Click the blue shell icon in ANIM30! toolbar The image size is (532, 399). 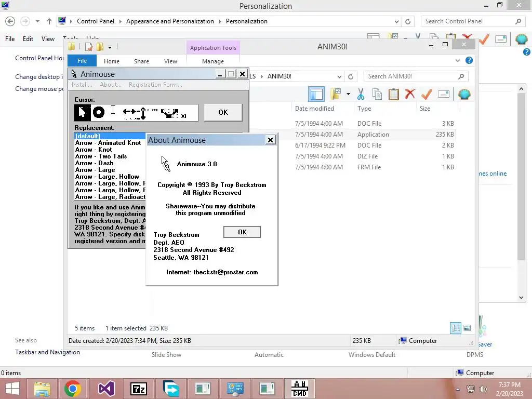pyautogui.click(x=464, y=94)
